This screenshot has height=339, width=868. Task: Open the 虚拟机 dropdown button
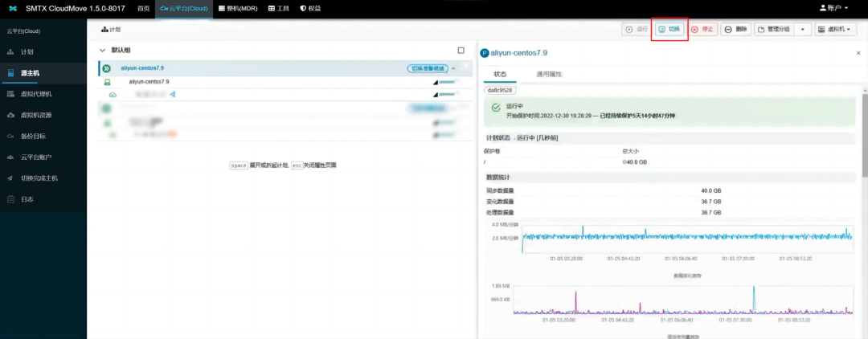(836, 29)
